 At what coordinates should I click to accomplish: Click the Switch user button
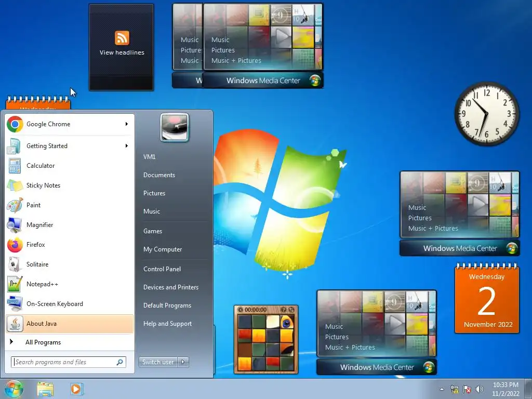point(158,362)
